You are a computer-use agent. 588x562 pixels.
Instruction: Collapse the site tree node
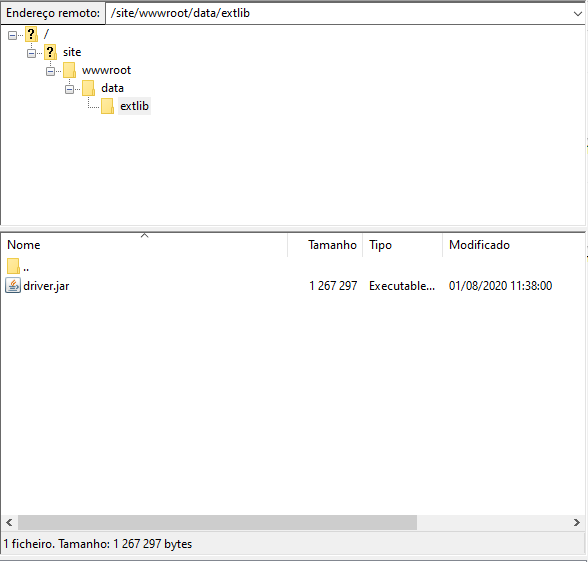(x=32, y=54)
